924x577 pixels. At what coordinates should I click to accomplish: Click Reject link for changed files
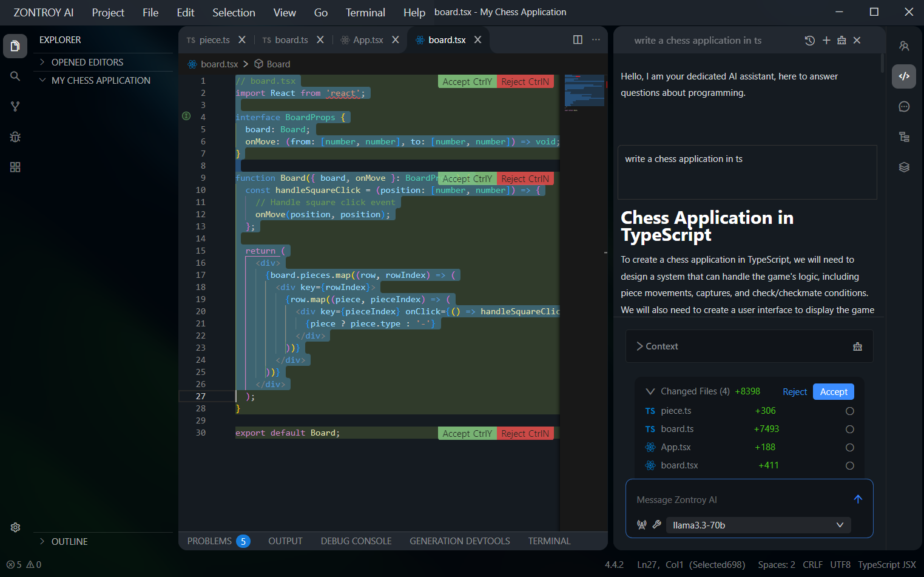click(x=794, y=392)
